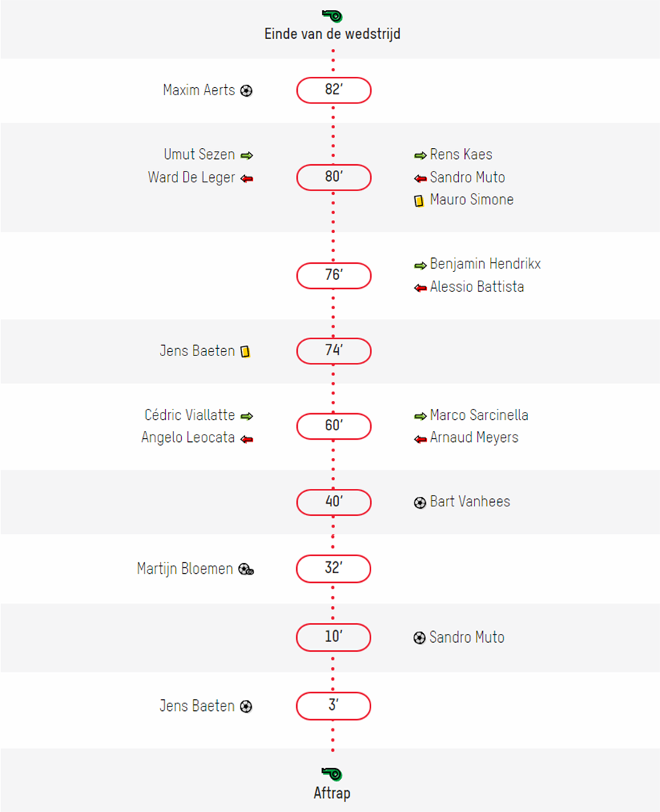
Task: Click the penalty goal icon beside Martijn Bloemen
Action: pyautogui.click(x=246, y=569)
